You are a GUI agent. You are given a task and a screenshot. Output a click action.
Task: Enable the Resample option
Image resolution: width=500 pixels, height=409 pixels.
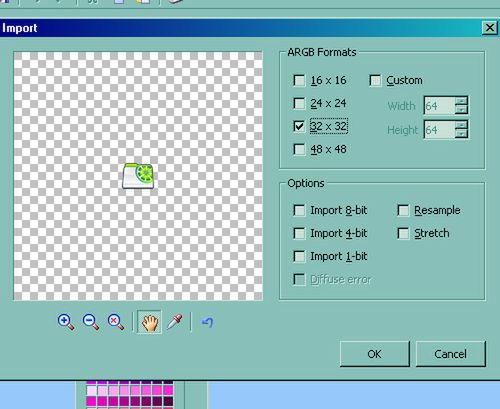click(403, 210)
